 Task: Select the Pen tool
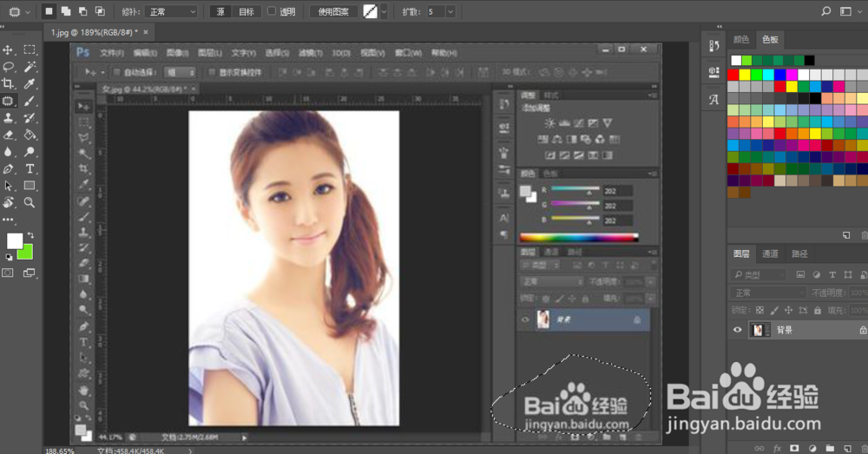(8, 169)
